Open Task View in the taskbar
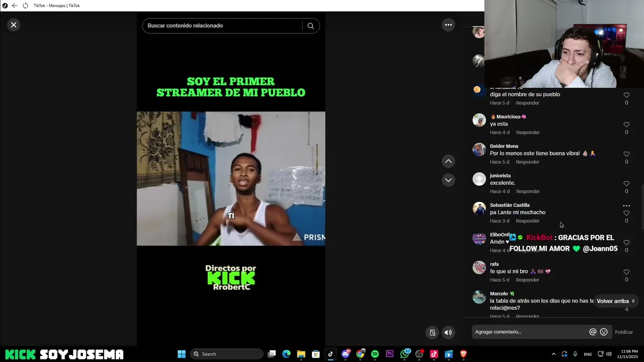This screenshot has height=362, width=644. pos(272,354)
